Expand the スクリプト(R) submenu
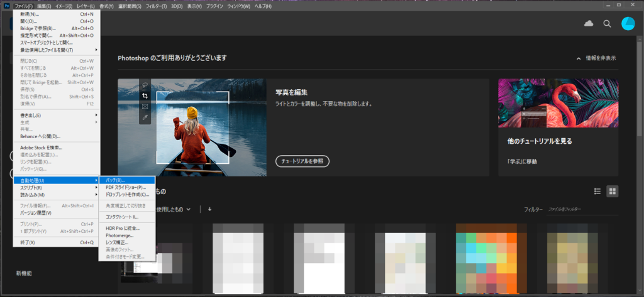644x297 pixels. tap(57, 188)
